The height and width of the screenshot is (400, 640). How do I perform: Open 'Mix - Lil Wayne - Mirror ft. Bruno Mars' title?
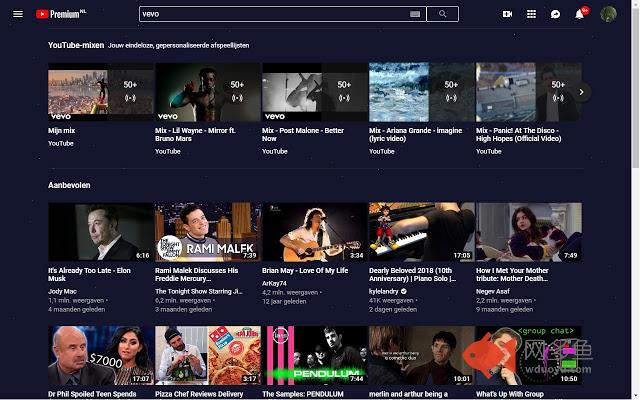point(196,135)
